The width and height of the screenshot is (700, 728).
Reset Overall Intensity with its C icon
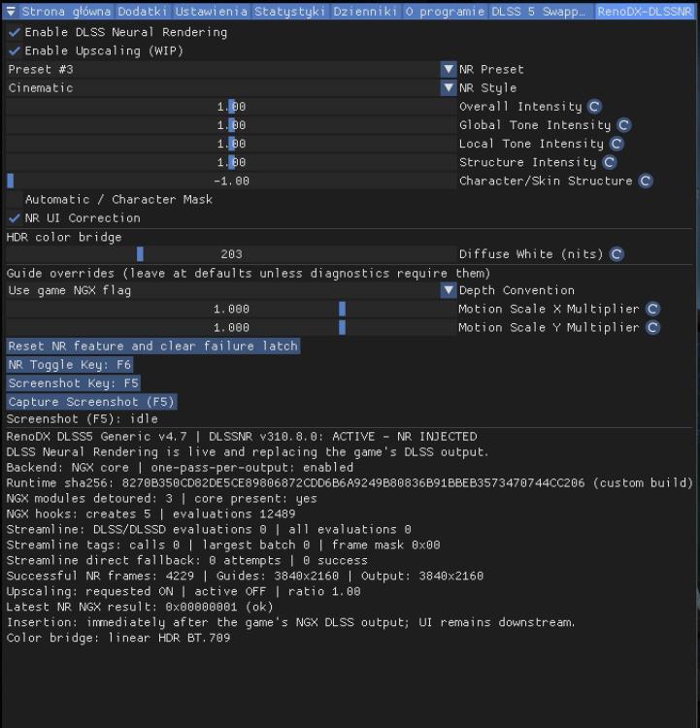click(x=594, y=107)
